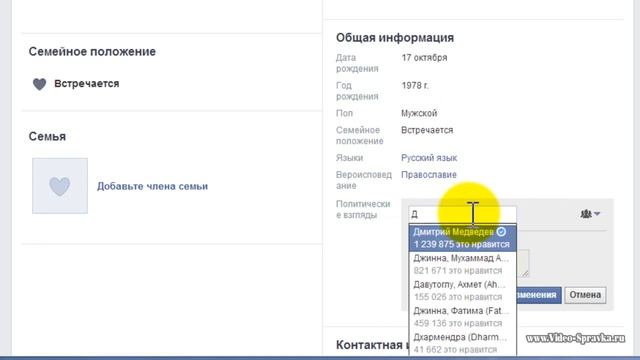Click the Встречается status under Семейное положение

[87, 84]
